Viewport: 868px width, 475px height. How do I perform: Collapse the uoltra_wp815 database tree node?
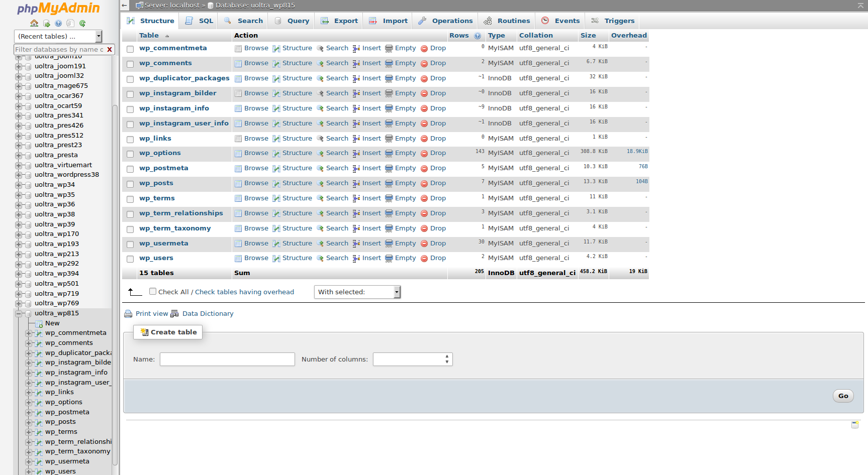pos(19,313)
